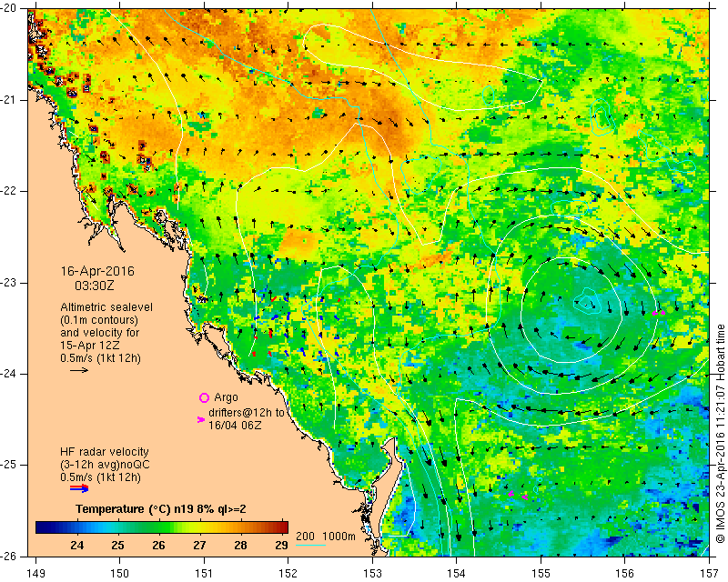Click the magenta drifter arrow legend symbol
The height and width of the screenshot is (582, 728).
200,419
